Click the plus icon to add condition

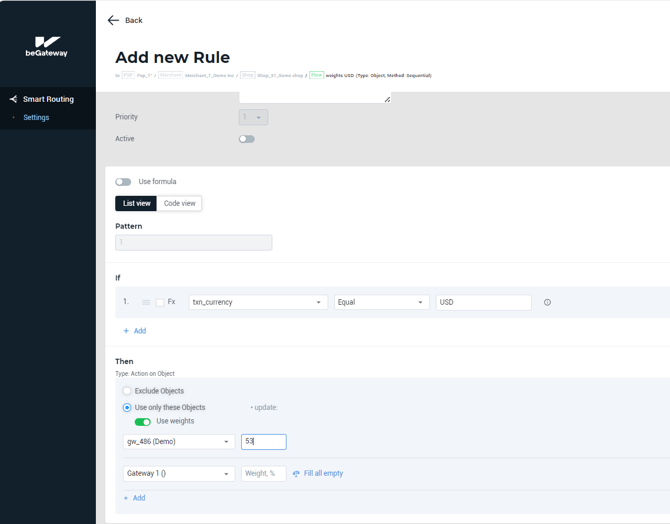(x=126, y=331)
